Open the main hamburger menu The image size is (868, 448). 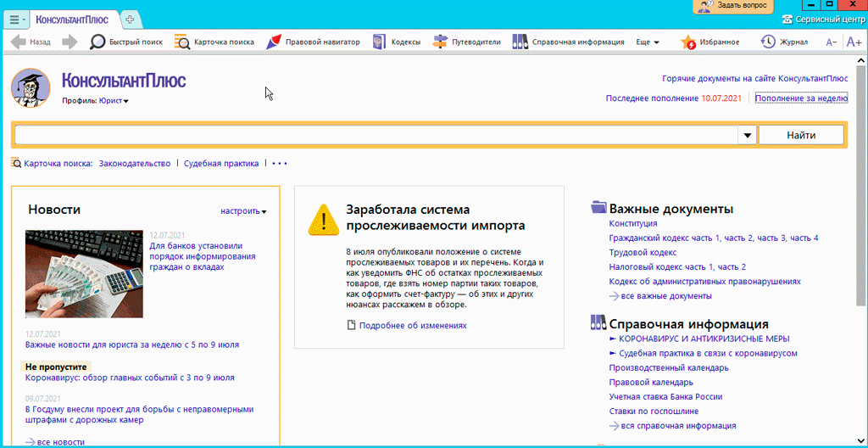pos(15,20)
